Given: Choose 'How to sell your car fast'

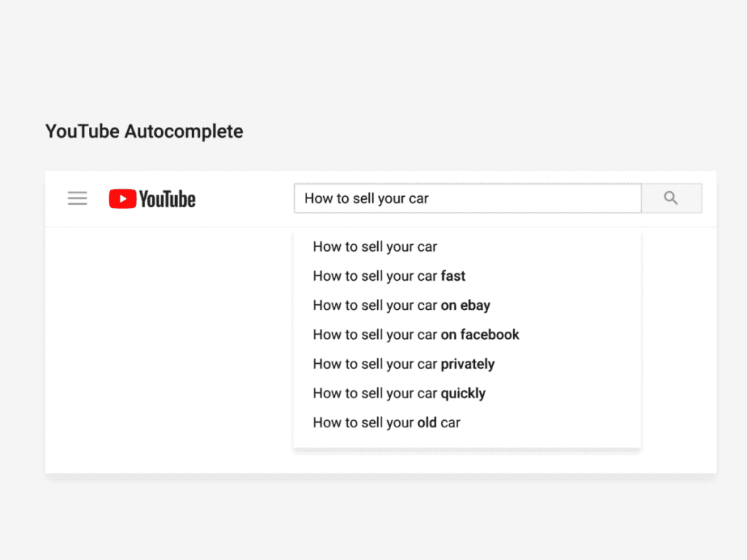Looking at the screenshot, I should (x=389, y=276).
